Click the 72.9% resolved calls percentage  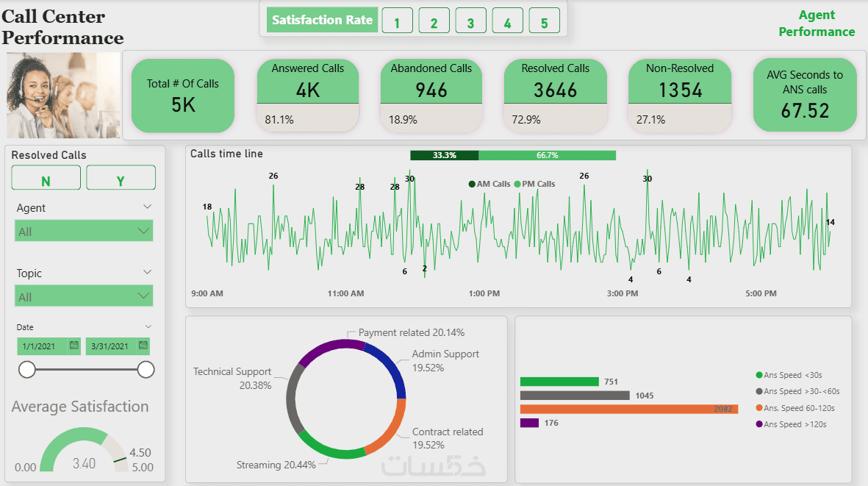(x=526, y=120)
